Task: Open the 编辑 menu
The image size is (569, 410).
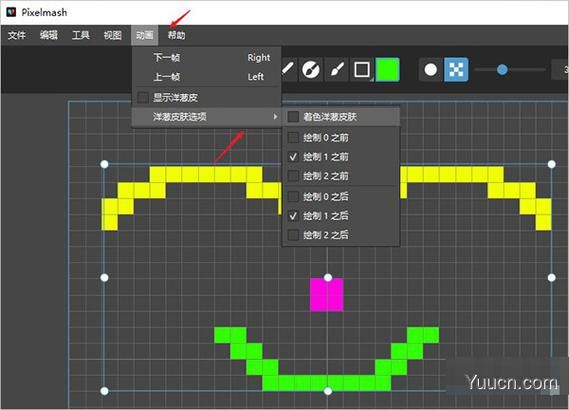Action: point(49,35)
